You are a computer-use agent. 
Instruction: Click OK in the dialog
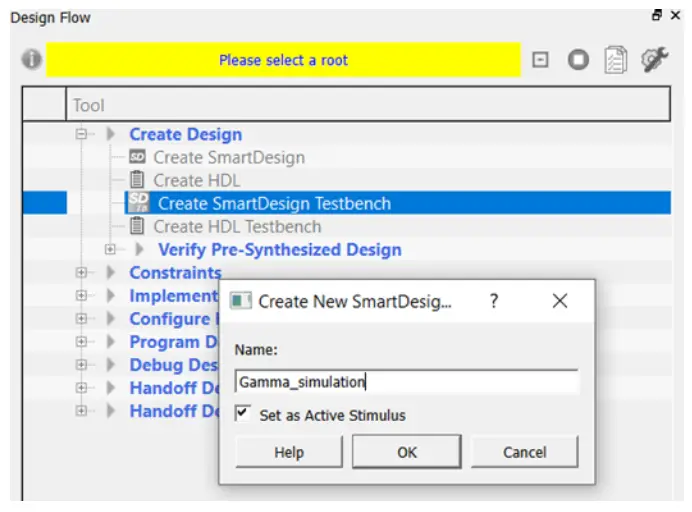(406, 452)
